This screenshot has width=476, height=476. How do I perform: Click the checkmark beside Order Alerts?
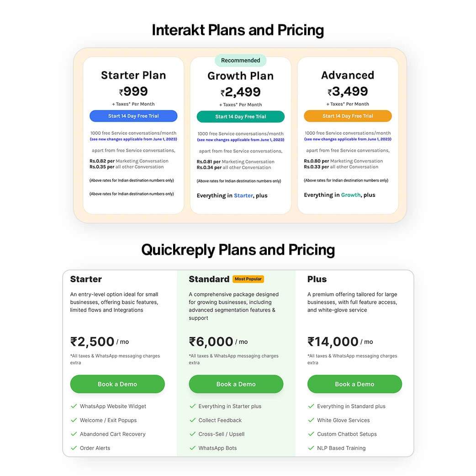coord(74,448)
